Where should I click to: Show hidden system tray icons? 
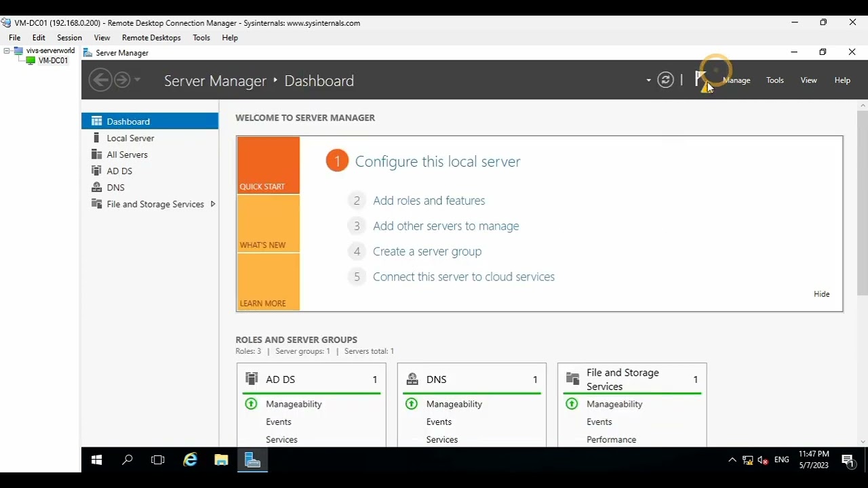[732, 460]
